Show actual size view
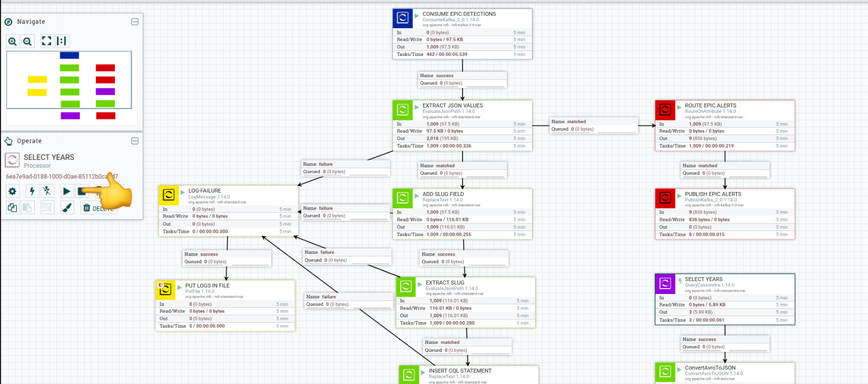The height and width of the screenshot is (384, 868). pyautogui.click(x=62, y=41)
